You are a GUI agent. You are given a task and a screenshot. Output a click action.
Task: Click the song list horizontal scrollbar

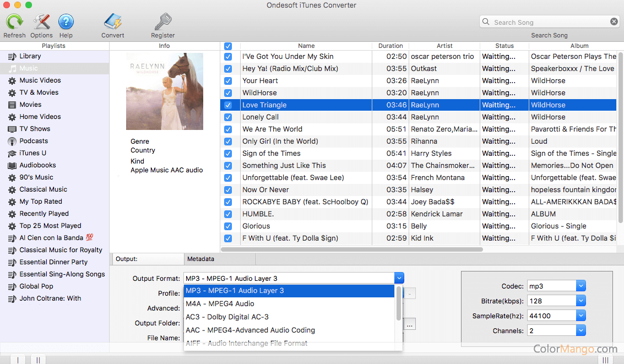pyautogui.click(x=352, y=249)
